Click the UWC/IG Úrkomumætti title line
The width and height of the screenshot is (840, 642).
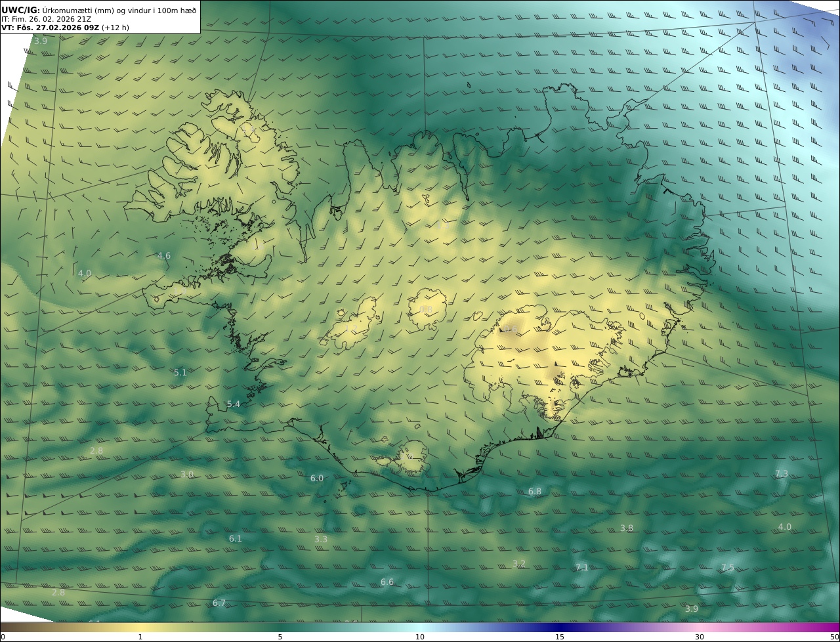coord(99,10)
